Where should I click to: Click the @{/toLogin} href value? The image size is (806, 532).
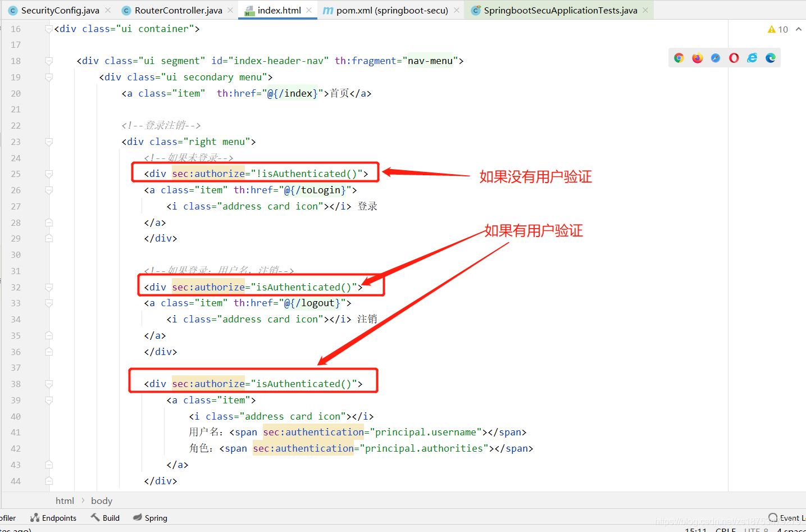coord(315,190)
